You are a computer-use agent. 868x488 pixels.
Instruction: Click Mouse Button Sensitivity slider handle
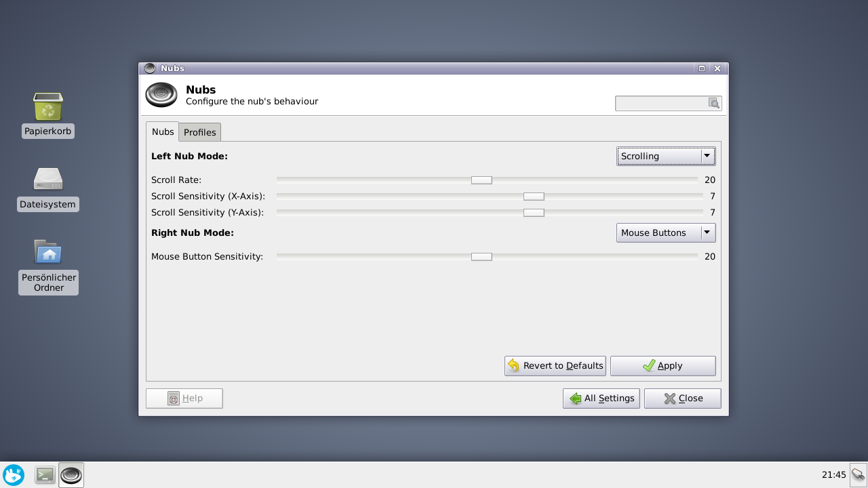tap(481, 256)
